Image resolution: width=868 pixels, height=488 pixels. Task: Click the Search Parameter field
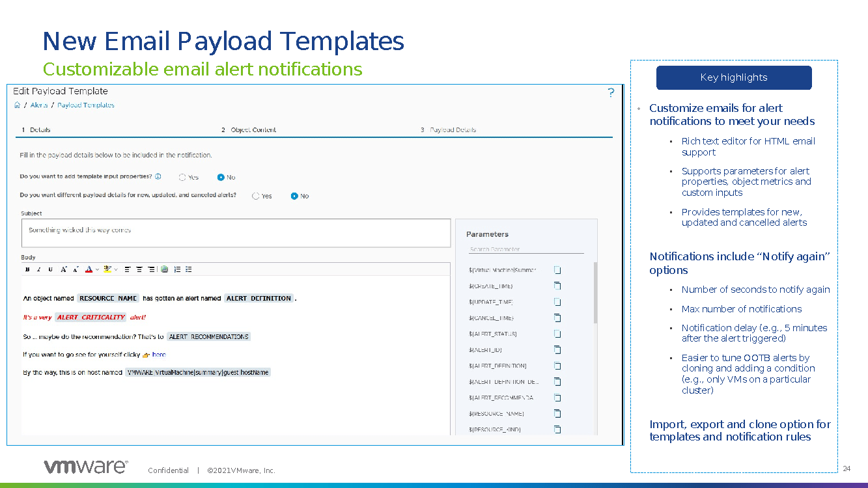pos(525,249)
